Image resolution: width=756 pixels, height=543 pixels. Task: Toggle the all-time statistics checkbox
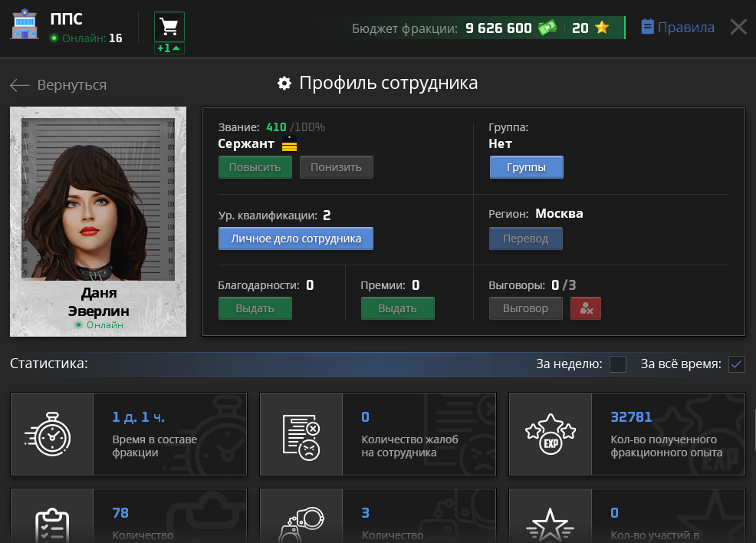pos(736,364)
